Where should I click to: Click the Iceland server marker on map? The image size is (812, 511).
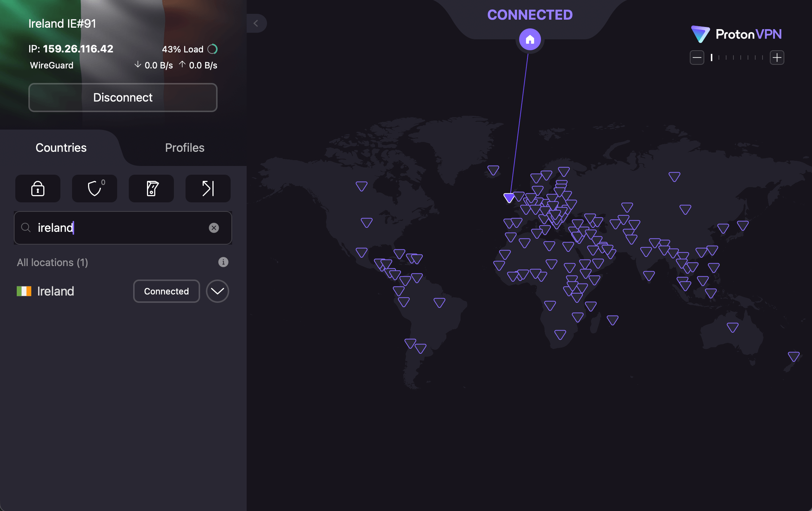pyautogui.click(x=493, y=170)
